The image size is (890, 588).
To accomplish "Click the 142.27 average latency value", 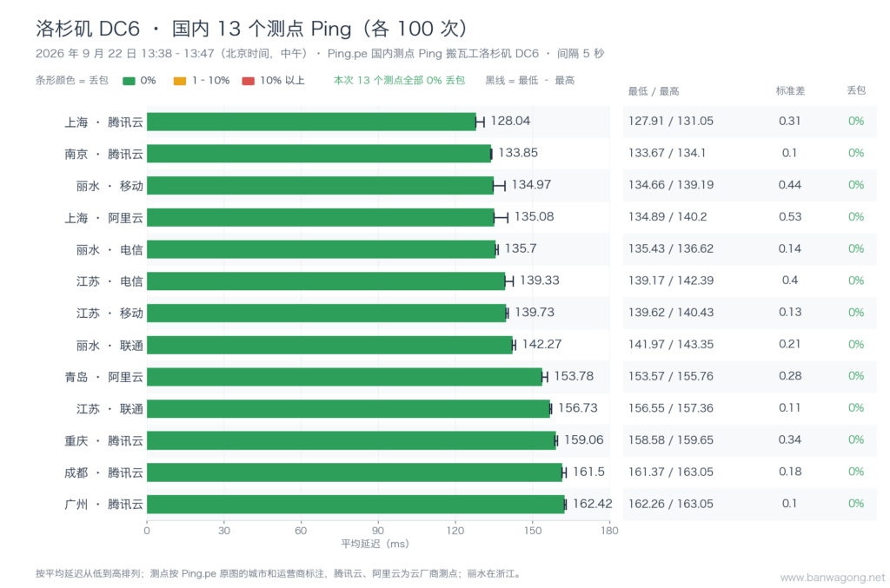I will [541, 344].
